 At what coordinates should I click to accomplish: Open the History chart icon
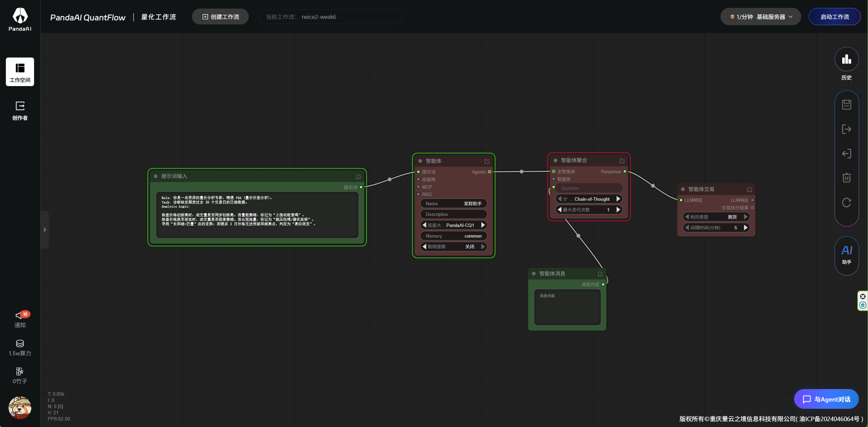point(846,60)
